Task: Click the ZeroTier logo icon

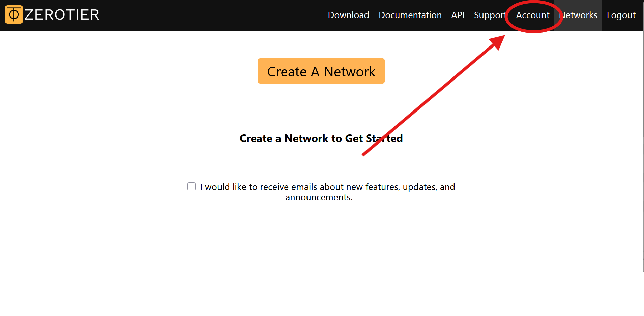Action: point(14,14)
